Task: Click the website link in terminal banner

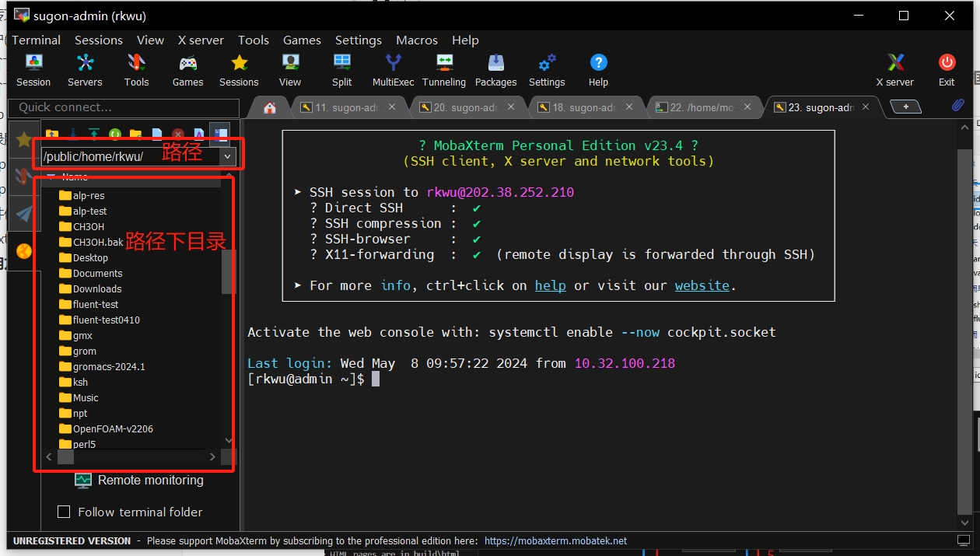Action: (702, 285)
